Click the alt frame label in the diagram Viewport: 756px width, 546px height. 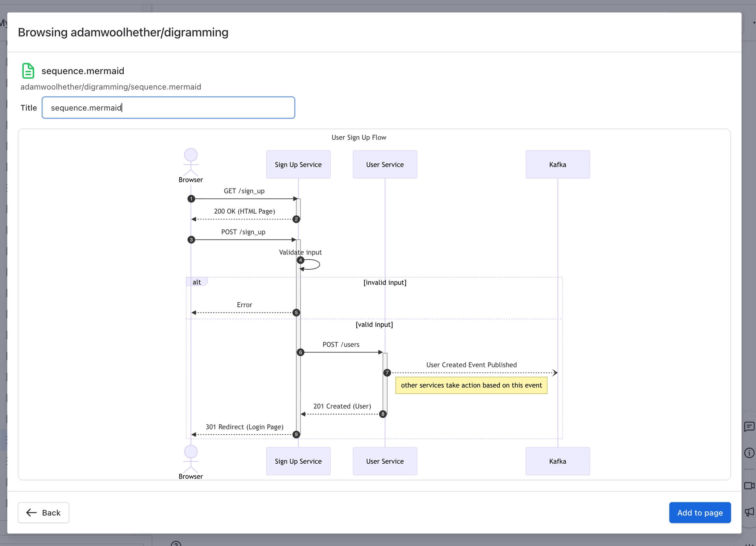coord(197,282)
